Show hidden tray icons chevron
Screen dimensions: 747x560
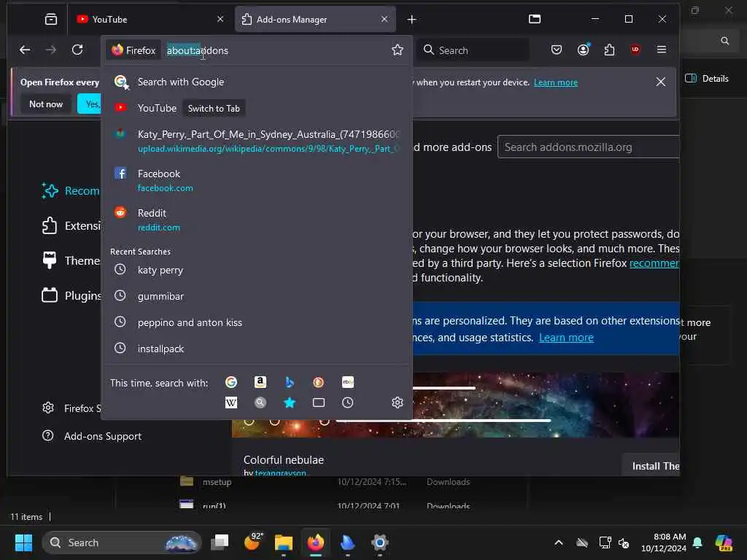pyautogui.click(x=558, y=542)
